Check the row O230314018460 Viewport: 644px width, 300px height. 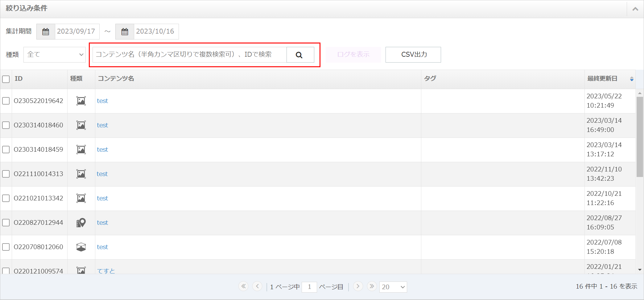pyautogui.click(x=6, y=125)
